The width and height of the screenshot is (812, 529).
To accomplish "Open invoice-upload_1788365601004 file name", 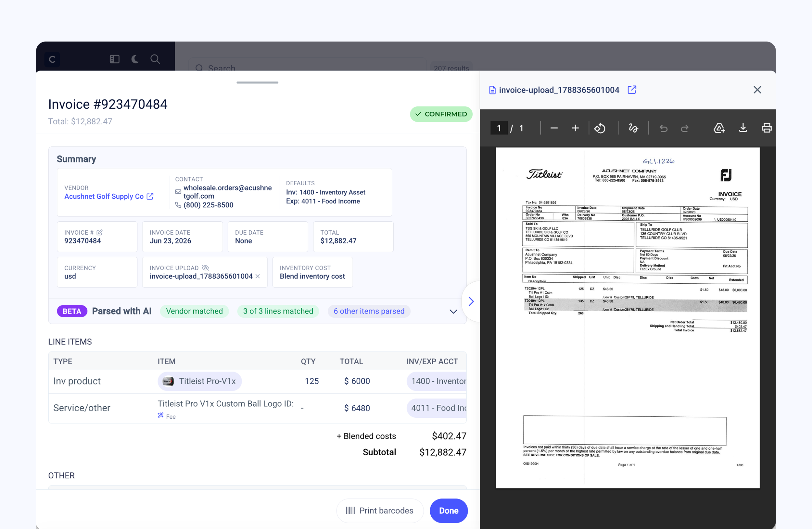I will click(201, 276).
